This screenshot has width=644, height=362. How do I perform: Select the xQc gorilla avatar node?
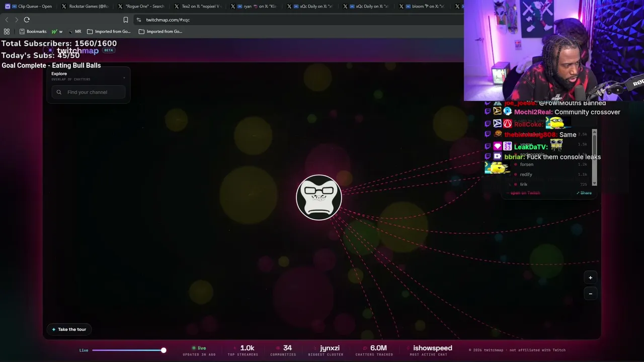point(319,197)
